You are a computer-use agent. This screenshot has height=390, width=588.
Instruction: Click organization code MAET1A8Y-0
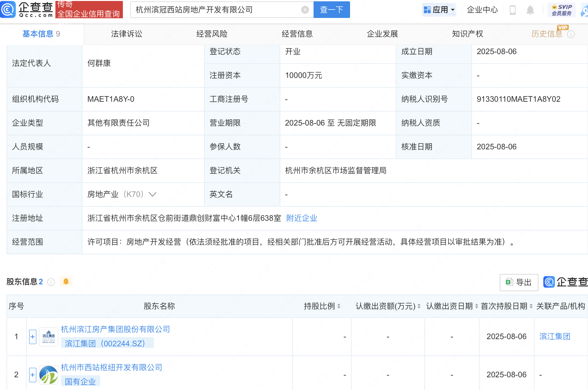tap(111, 99)
